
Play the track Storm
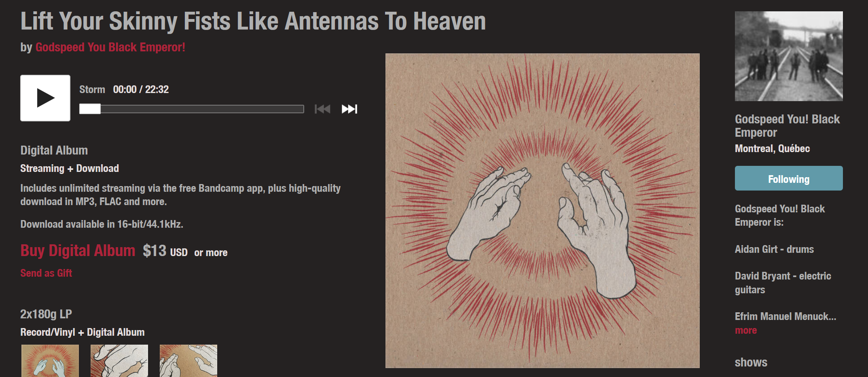coord(45,98)
